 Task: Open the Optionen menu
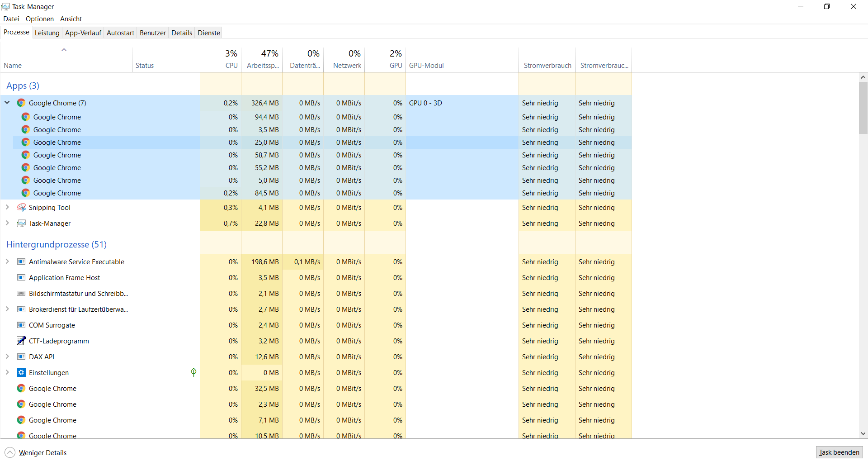pyautogui.click(x=40, y=19)
